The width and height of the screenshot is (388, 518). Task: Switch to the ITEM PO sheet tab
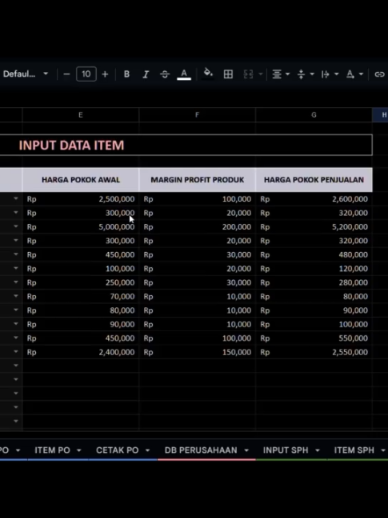click(x=52, y=450)
